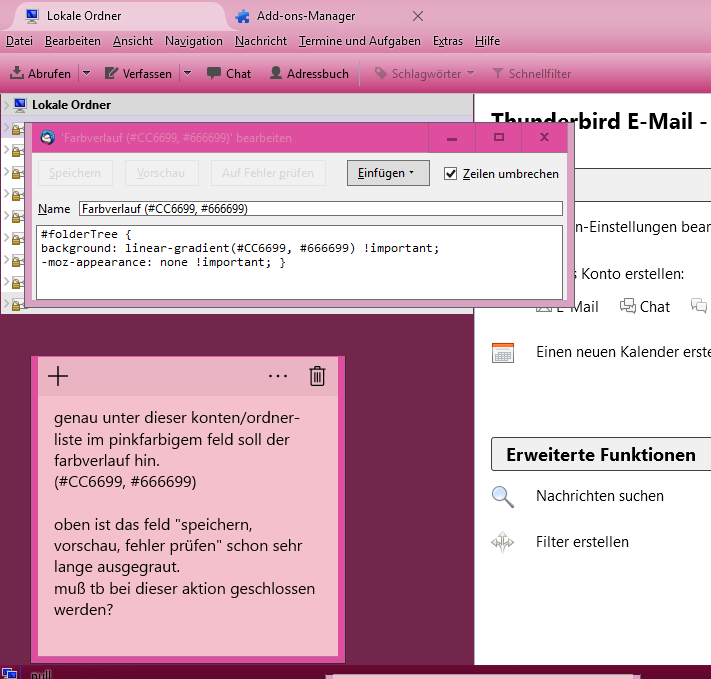Click the Abrufen toolbar button
The image size is (711, 679).
pos(41,73)
